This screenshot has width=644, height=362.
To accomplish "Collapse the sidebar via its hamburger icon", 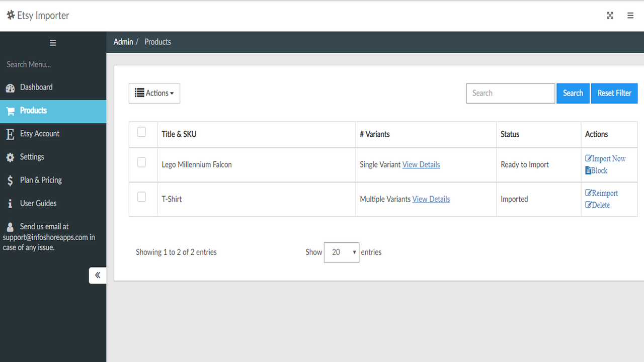I will click(x=53, y=42).
